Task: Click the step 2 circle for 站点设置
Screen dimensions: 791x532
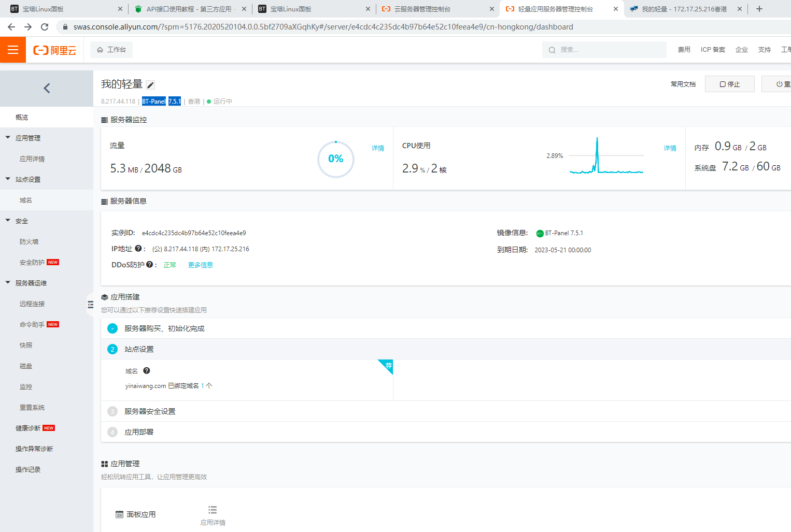Action: pos(112,349)
